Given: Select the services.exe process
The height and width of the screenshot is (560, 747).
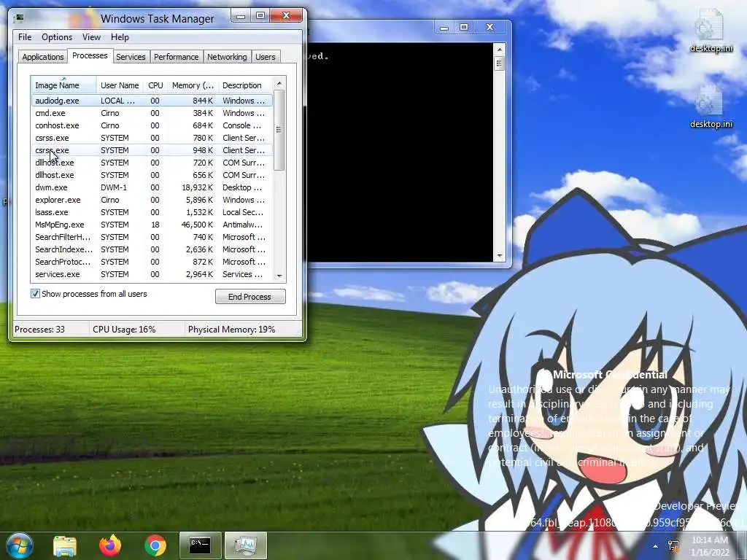Looking at the screenshot, I should coord(152,274).
